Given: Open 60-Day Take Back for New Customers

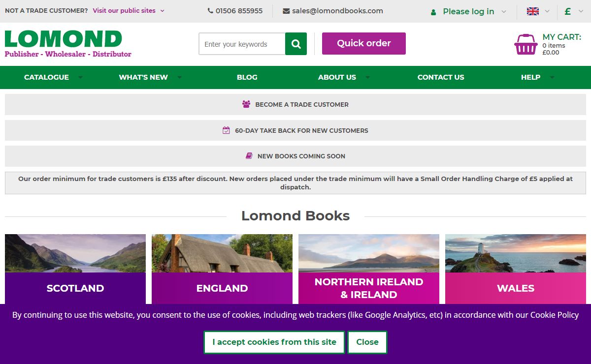Looking at the screenshot, I should point(295,130).
